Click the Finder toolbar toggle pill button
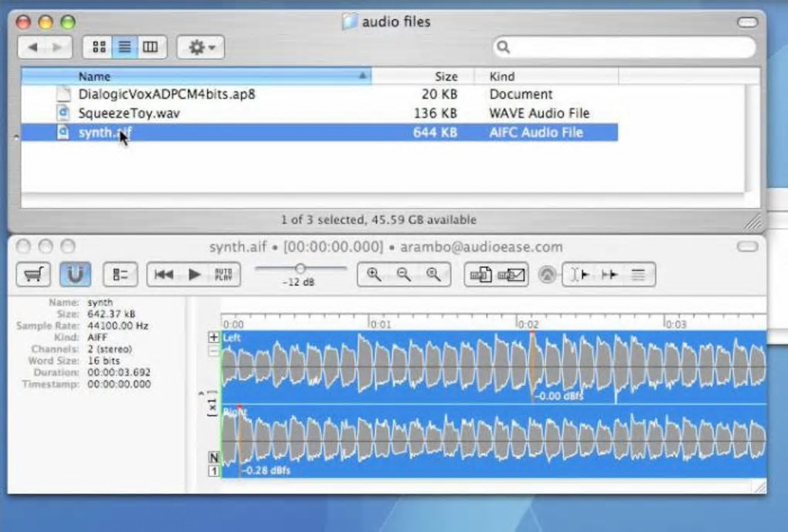This screenshot has height=532, width=788. pyautogui.click(x=747, y=22)
